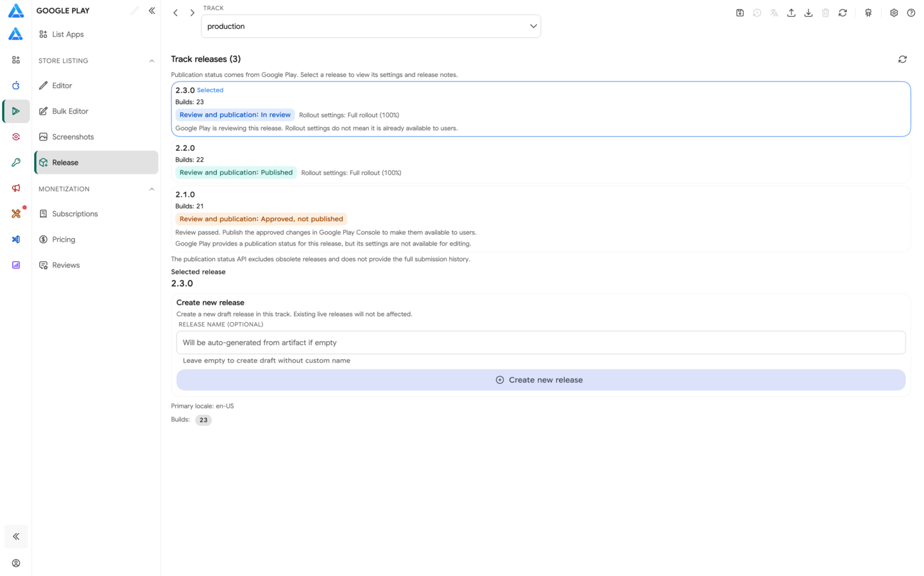Click the sync arrows icon in the top toolbar

click(x=843, y=13)
